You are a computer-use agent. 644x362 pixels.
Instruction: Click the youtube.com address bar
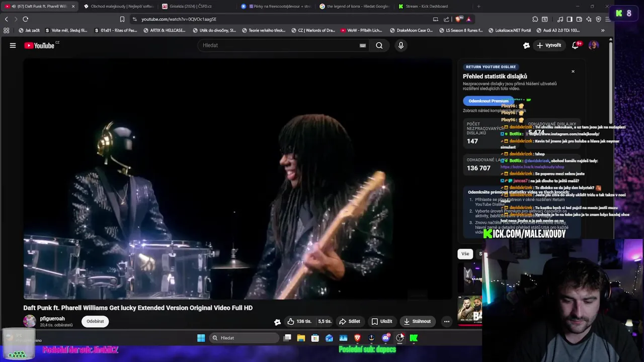point(282,19)
